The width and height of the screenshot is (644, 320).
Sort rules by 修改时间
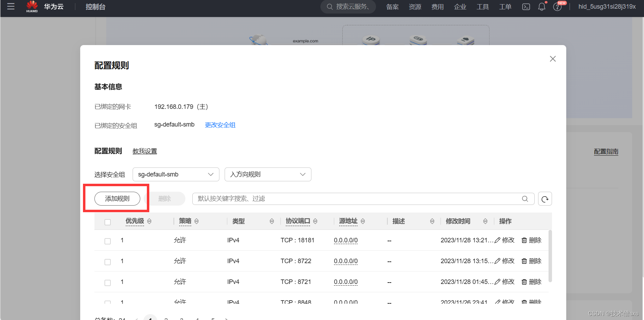tap(485, 221)
